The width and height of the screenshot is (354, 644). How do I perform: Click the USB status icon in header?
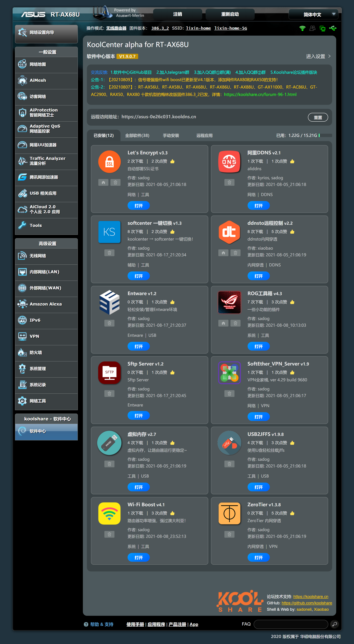click(x=333, y=28)
